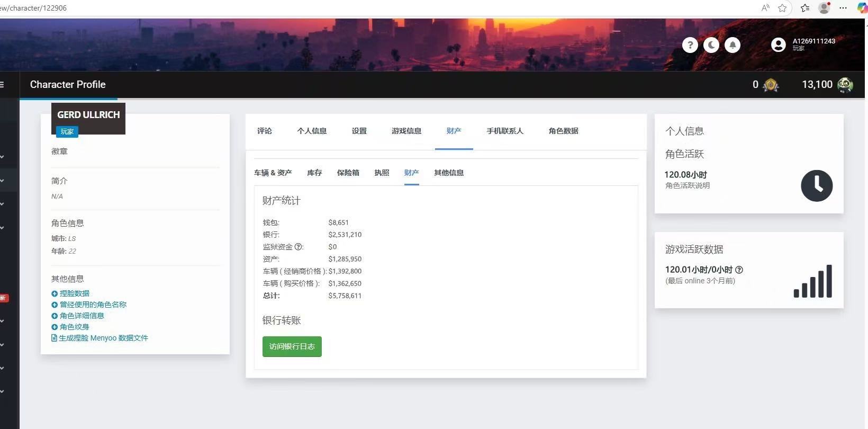Toggle dark mode with the moon icon

711,45
